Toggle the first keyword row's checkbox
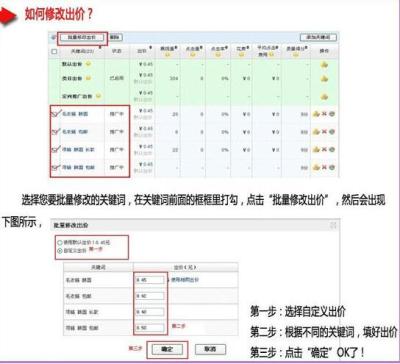This screenshot has height=364, width=400. coord(55,114)
